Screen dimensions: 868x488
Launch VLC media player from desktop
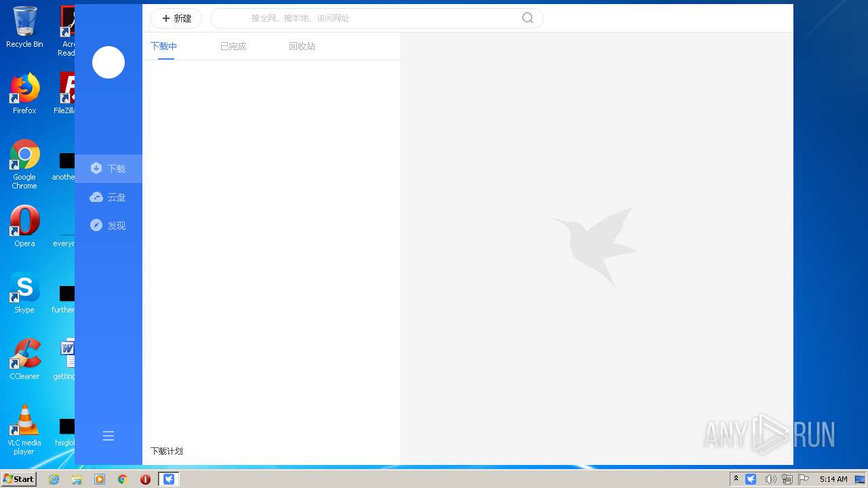(24, 430)
